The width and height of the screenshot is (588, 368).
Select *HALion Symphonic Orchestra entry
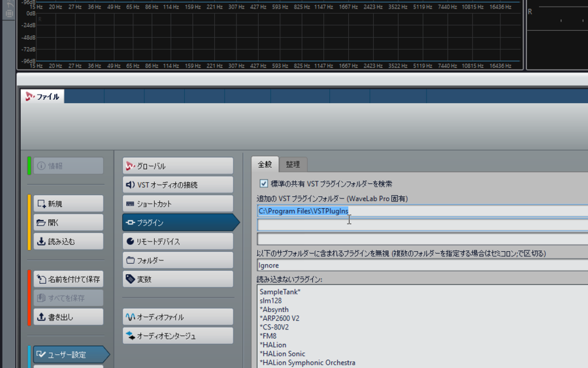click(307, 363)
